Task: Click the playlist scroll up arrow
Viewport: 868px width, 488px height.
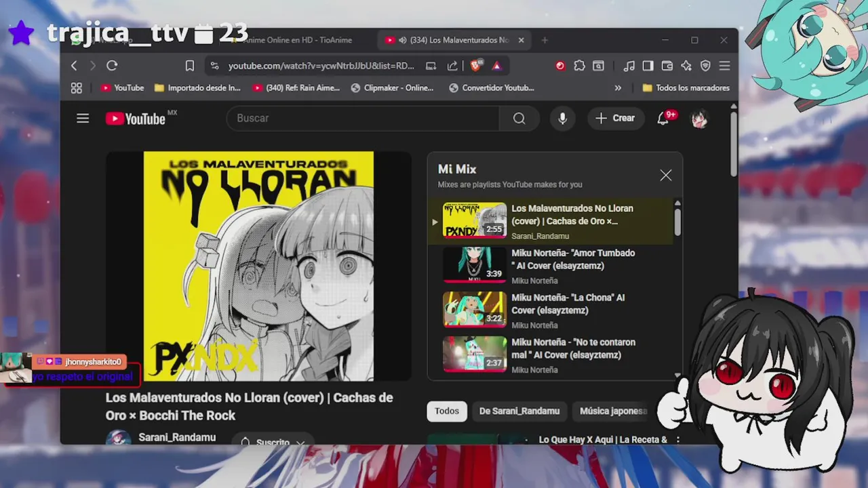Action: (677, 203)
